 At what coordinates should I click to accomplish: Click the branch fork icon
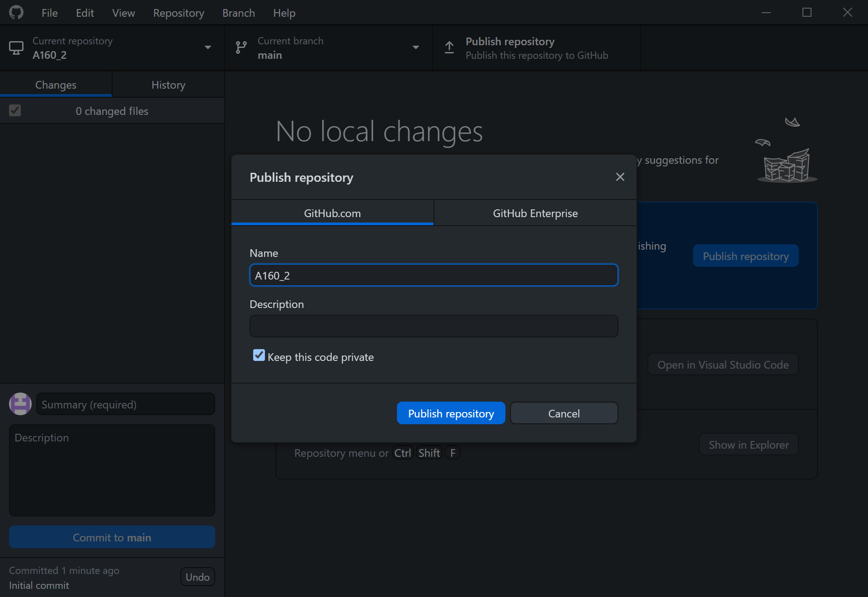(x=241, y=47)
